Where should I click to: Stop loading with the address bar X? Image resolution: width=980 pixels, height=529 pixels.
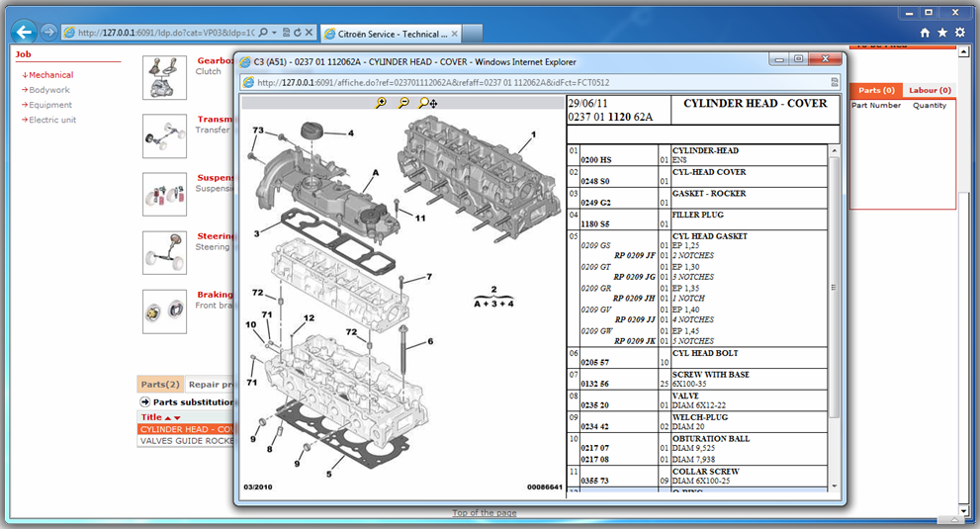point(309,32)
